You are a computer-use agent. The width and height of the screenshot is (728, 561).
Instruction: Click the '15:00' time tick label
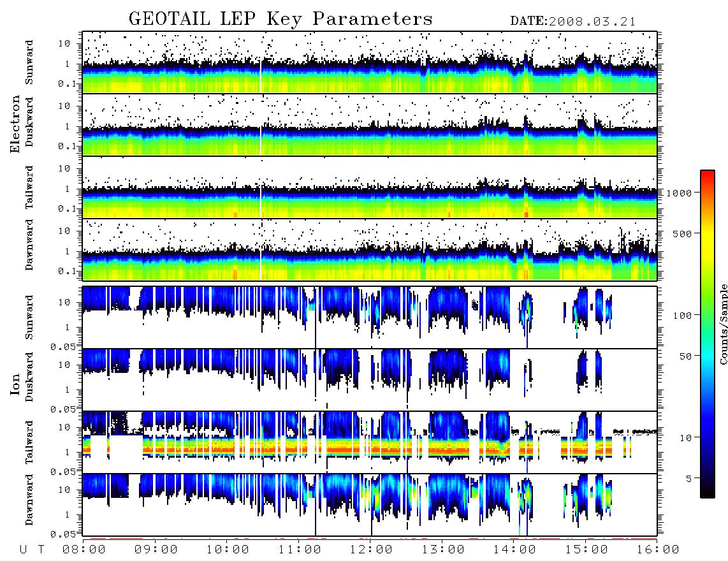586,550
